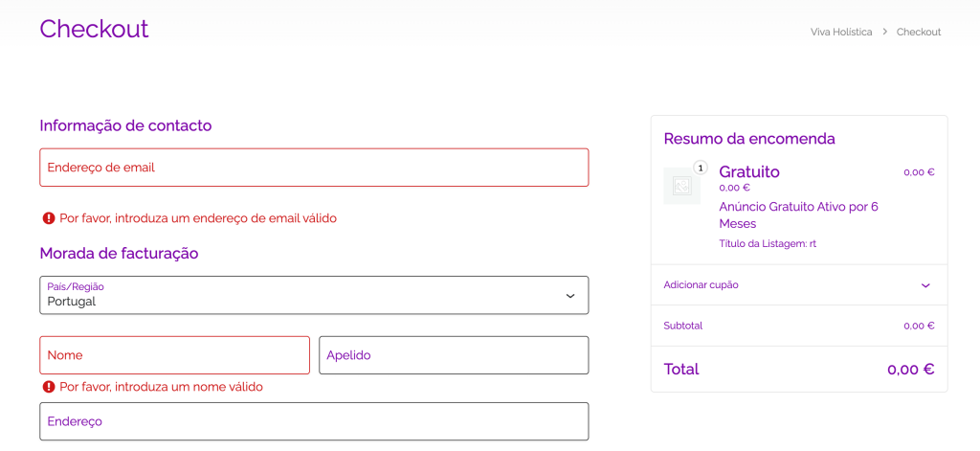
Task: Click the Adicionar cupão label
Action: click(x=701, y=285)
